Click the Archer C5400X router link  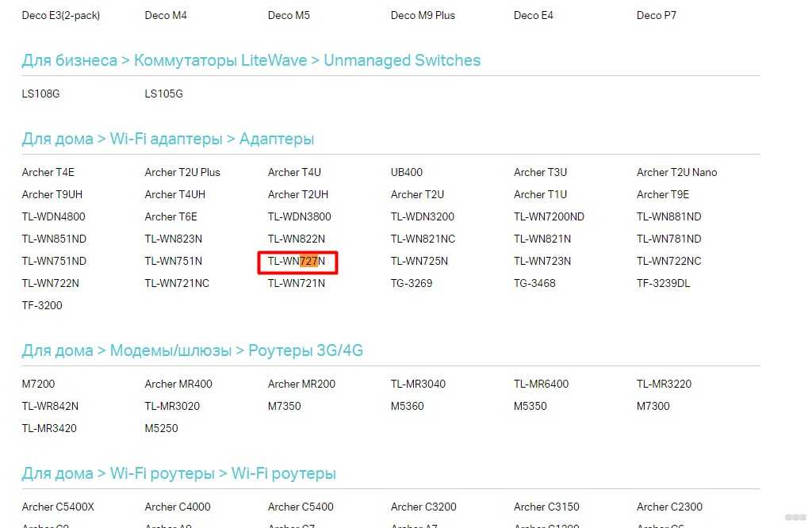58,507
